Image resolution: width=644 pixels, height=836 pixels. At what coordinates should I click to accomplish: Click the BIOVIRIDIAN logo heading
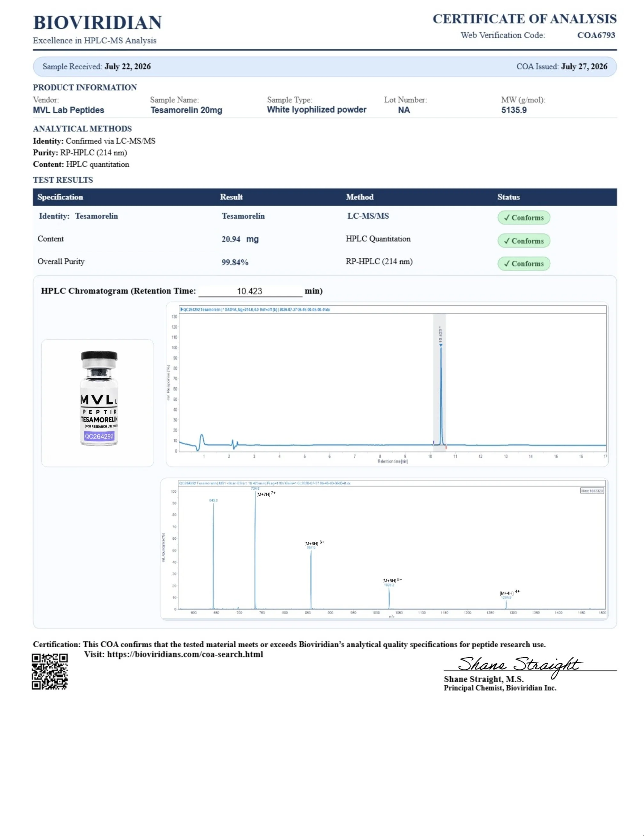pos(97,23)
